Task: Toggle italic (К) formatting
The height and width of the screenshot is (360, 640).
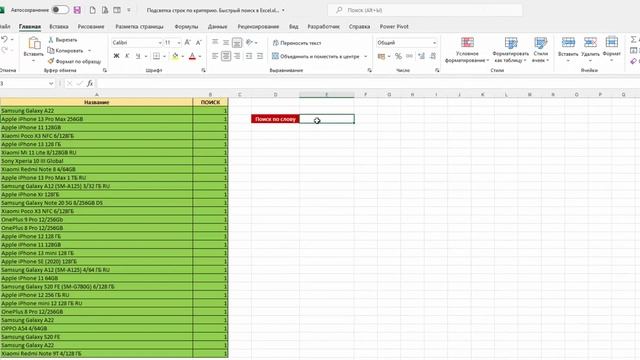Action: click(127, 56)
